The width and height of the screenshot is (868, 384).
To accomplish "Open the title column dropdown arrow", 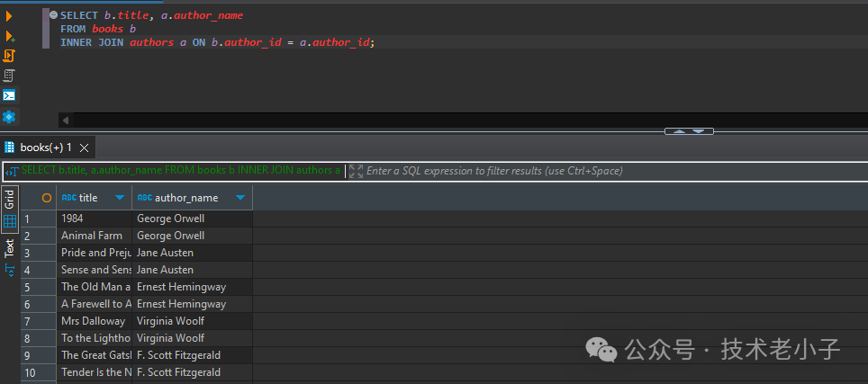I will click(120, 198).
